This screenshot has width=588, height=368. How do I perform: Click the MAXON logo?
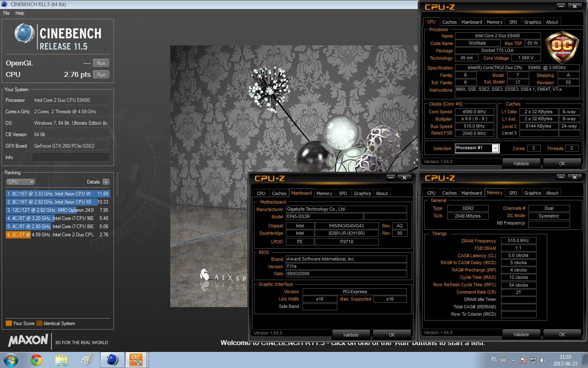pyautogui.click(x=28, y=341)
